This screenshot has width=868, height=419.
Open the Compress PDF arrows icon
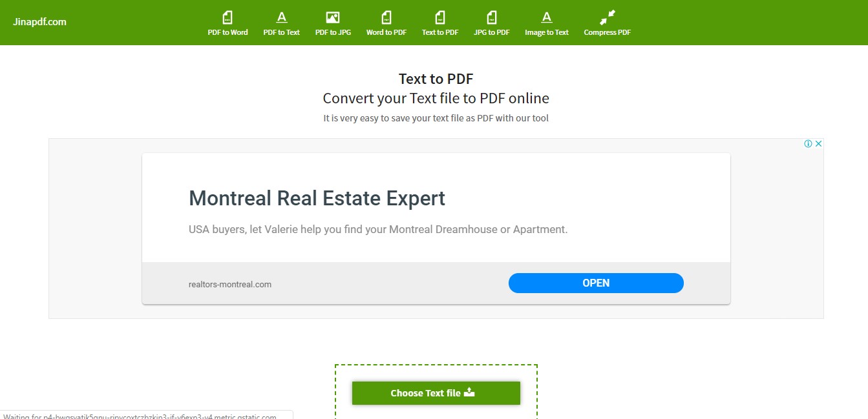[608, 17]
